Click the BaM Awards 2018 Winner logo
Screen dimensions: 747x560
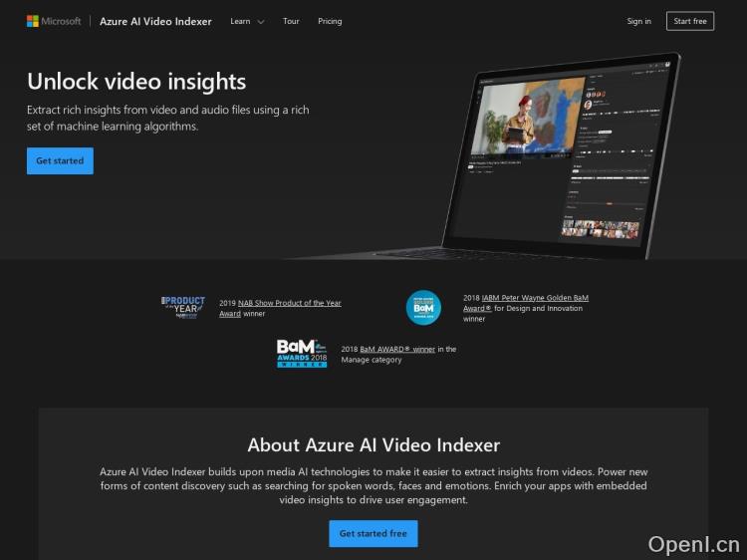(x=302, y=354)
